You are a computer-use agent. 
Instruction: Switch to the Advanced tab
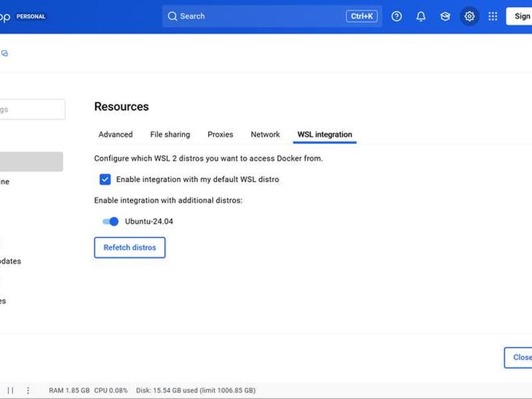116,134
